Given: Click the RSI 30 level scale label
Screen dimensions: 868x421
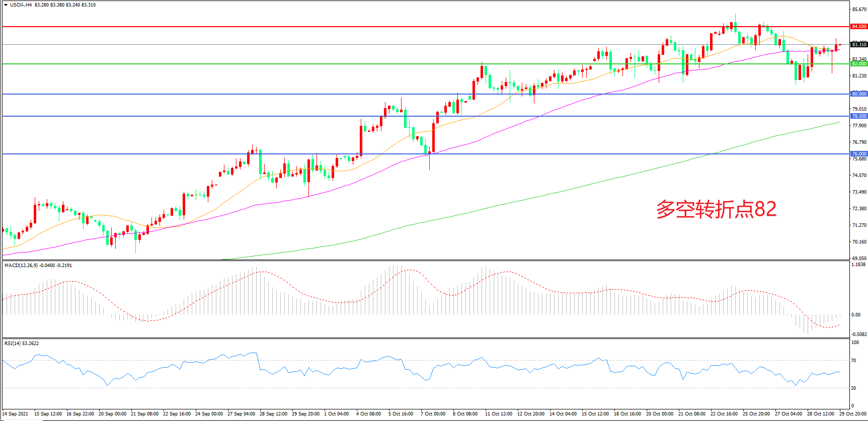Looking at the screenshot, I should 853,388.
